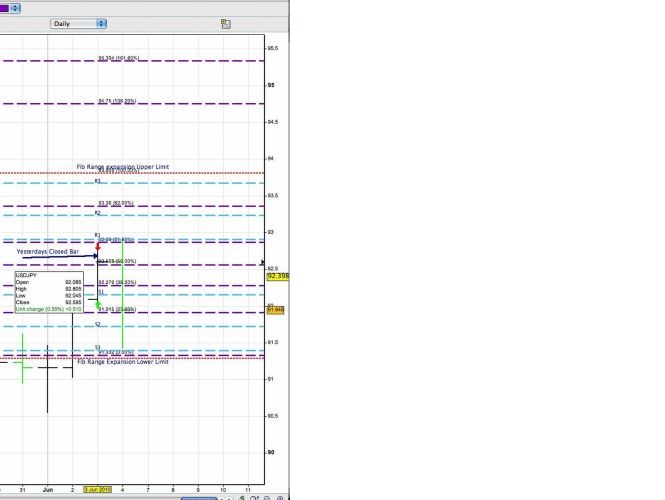This screenshot has height=500, width=665.
Task: Click the yellow 92.398 price label
Action: 277,276
